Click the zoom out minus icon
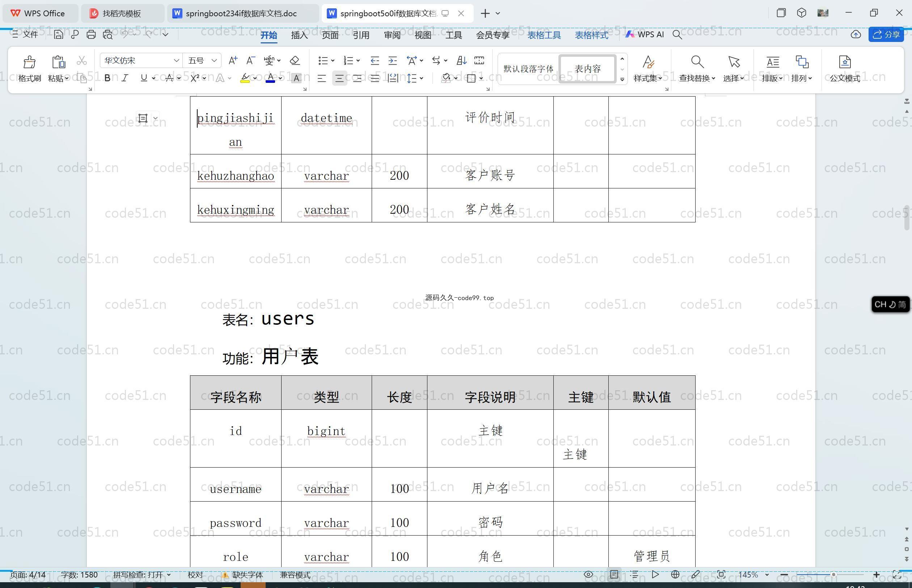The width and height of the screenshot is (912, 588). [784, 574]
